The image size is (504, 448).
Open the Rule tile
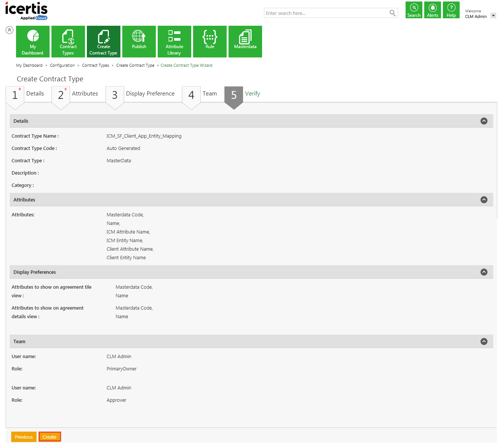[210, 41]
